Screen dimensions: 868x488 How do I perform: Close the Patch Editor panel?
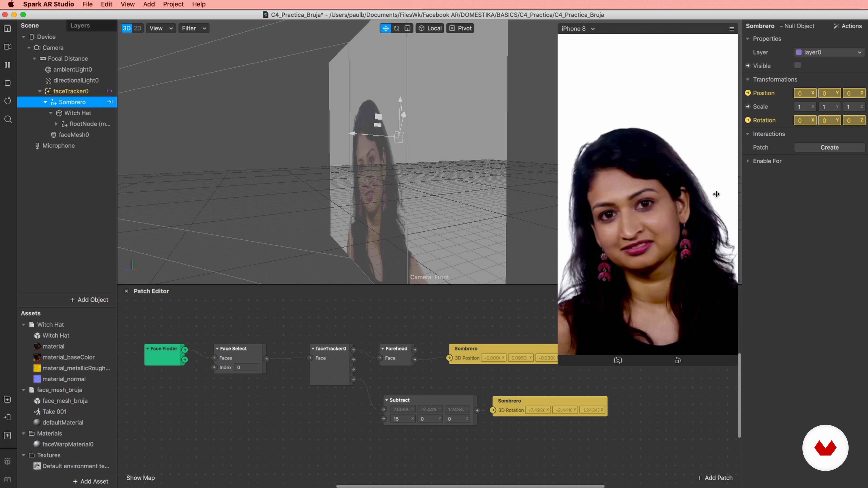click(x=126, y=291)
